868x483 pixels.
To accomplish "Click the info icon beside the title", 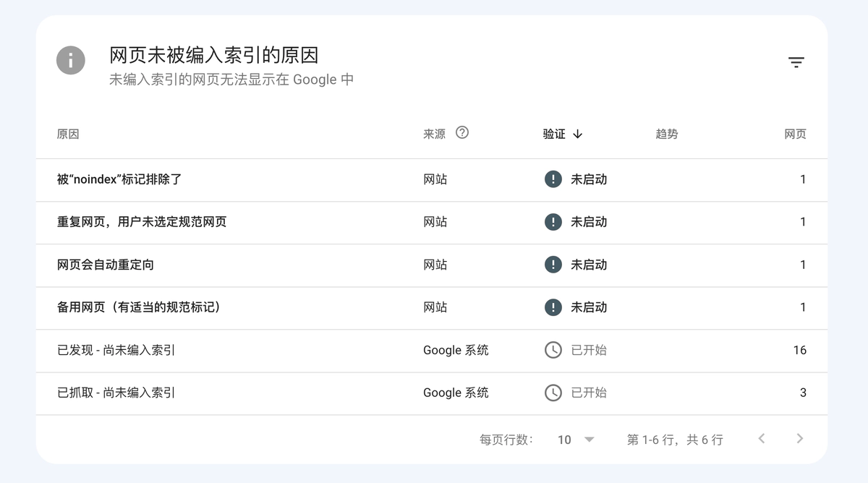I will [x=70, y=61].
